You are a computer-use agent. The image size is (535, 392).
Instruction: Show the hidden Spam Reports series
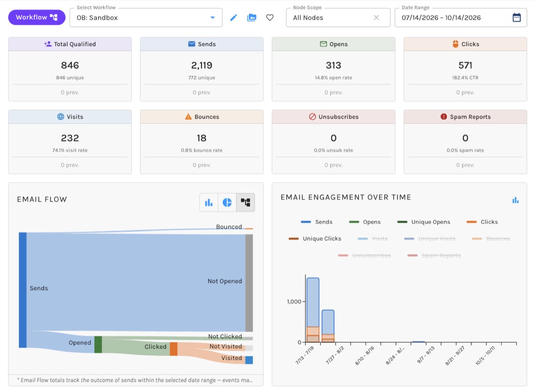pos(434,256)
